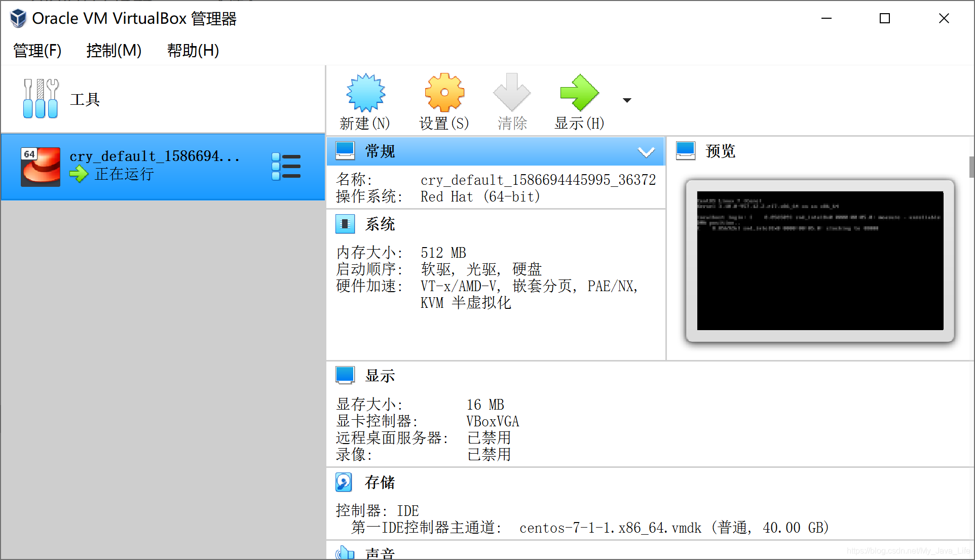Viewport: 975px width, 560px height.
Task: Click the VM preview thumbnail screen
Action: tap(820, 261)
